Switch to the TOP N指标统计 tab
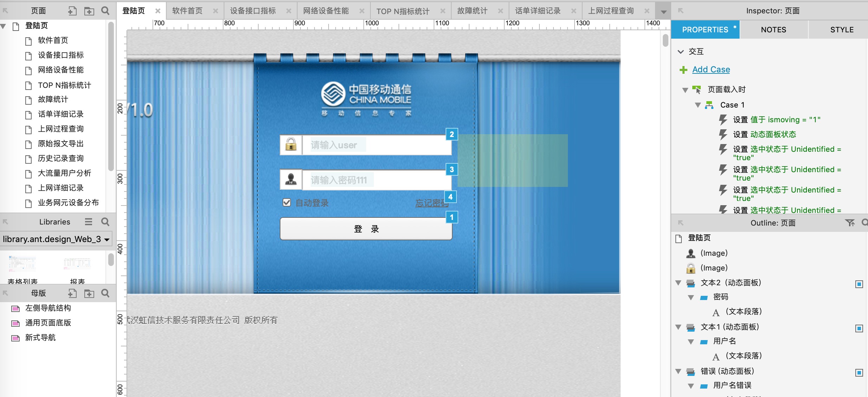The height and width of the screenshot is (397, 868). [403, 11]
